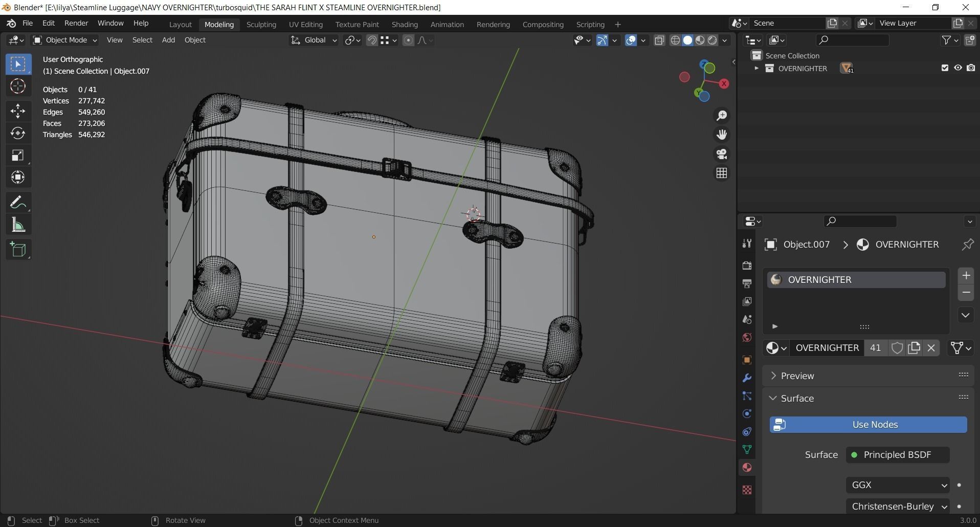Open the Physics properties tab

click(x=747, y=414)
